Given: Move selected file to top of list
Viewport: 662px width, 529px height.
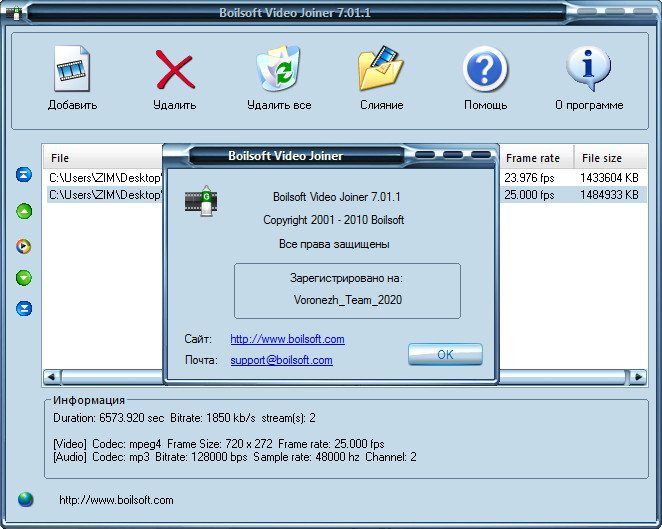Looking at the screenshot, I should click(24, 174).
